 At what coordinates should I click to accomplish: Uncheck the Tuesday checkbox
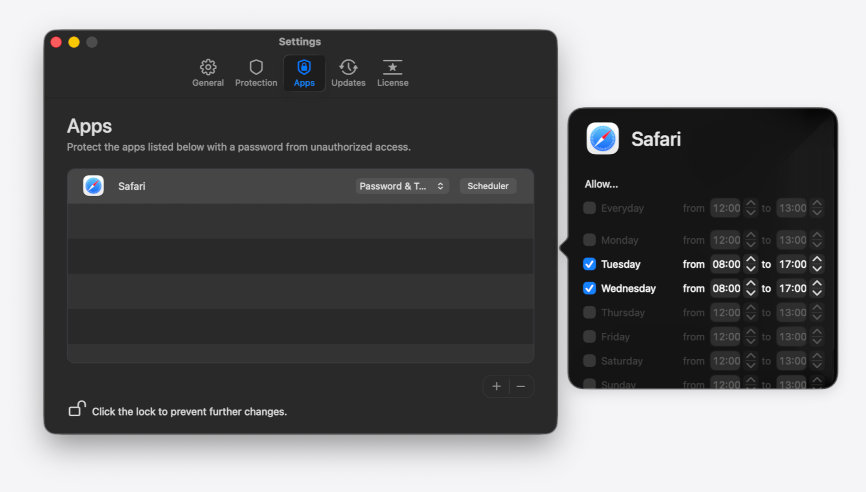(589, 264)
